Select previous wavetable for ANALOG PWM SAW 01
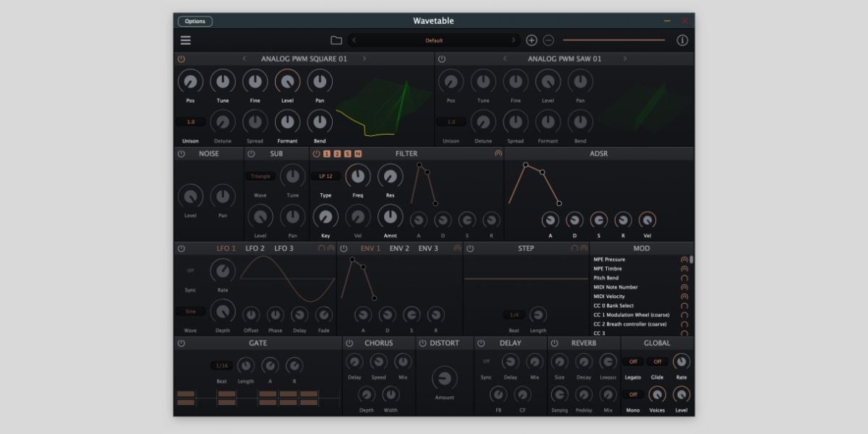 (x=505, y=59)
